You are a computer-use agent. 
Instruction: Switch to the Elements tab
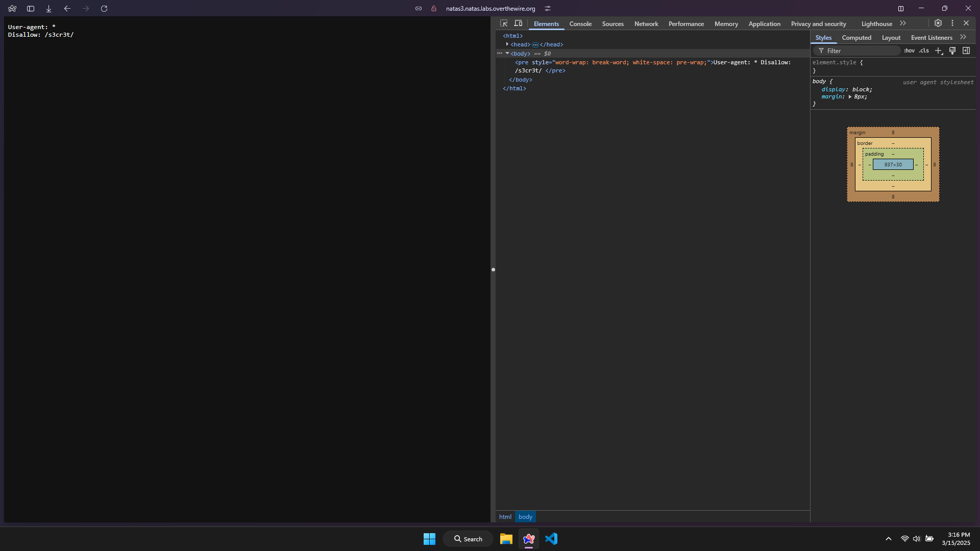click(546, 24)
